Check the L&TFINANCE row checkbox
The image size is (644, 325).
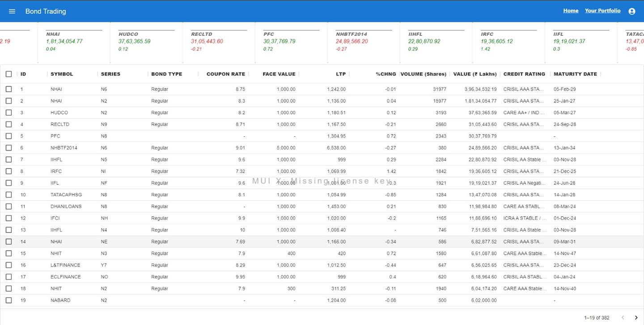pos(9,265)
